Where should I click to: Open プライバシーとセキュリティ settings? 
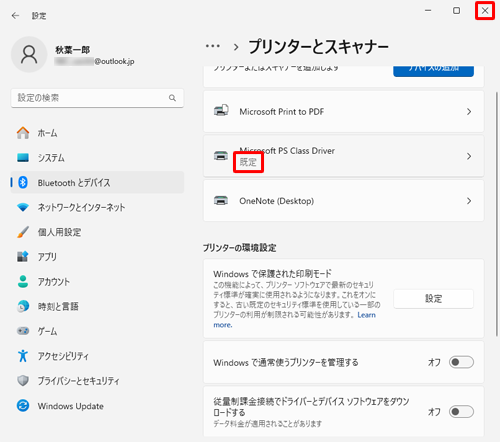(x=97, y=380)
